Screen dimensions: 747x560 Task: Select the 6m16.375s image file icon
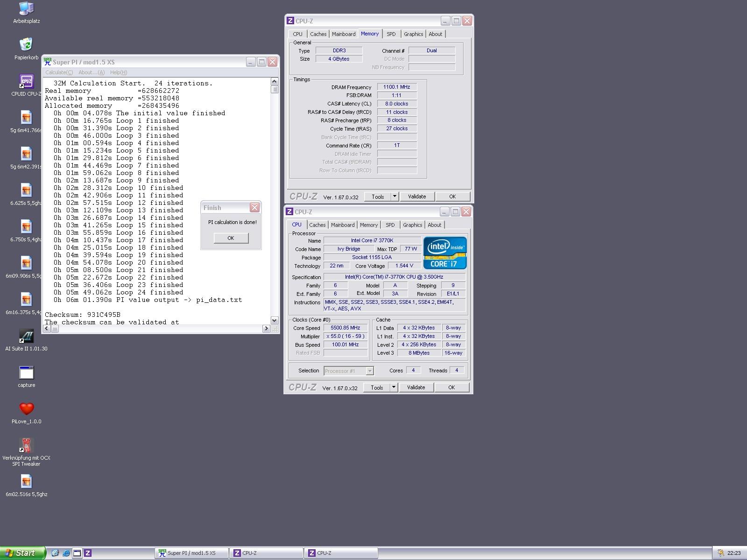point(26,300)
